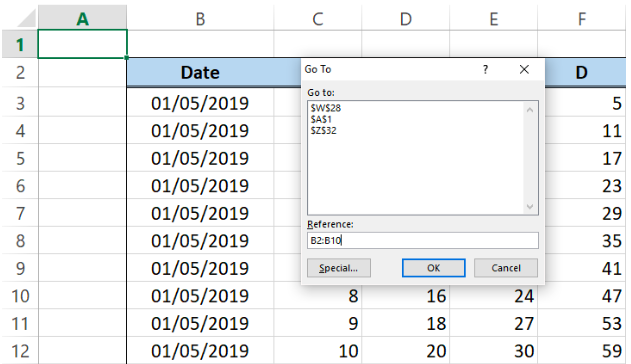Select row 8 header
This screenshot has width=631, height=364.
(x=20, y=241)
